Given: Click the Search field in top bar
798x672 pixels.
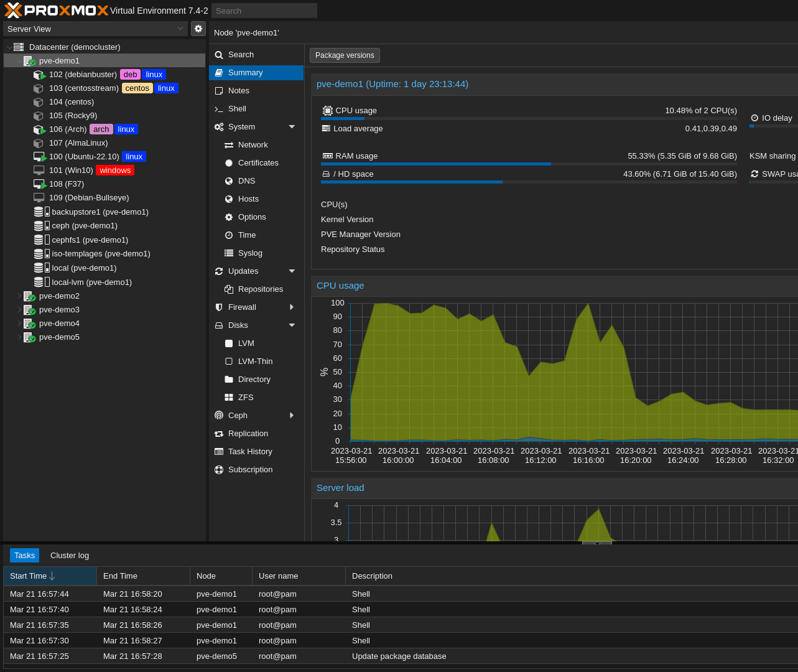Looking at the screenshot, I should tap(264, 11).
